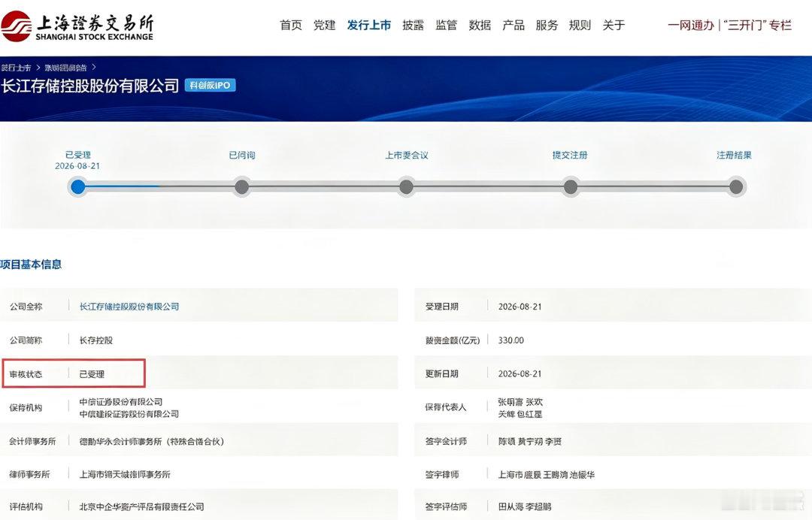Viewport: 812px width, 520px height.
Task: Click the 审核状态 field label
Action: (26, 373)
